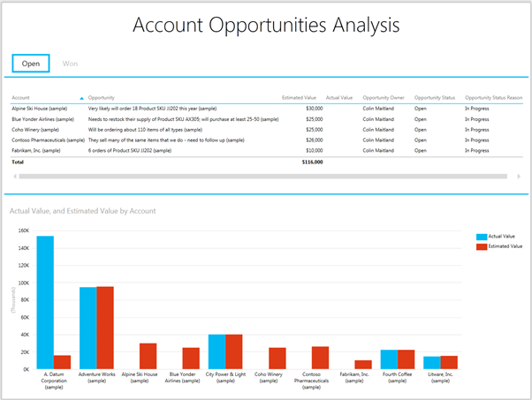Click the red Estimated Value legend swatch
Viewport: 532px width, 400px height.
[482, 246]
